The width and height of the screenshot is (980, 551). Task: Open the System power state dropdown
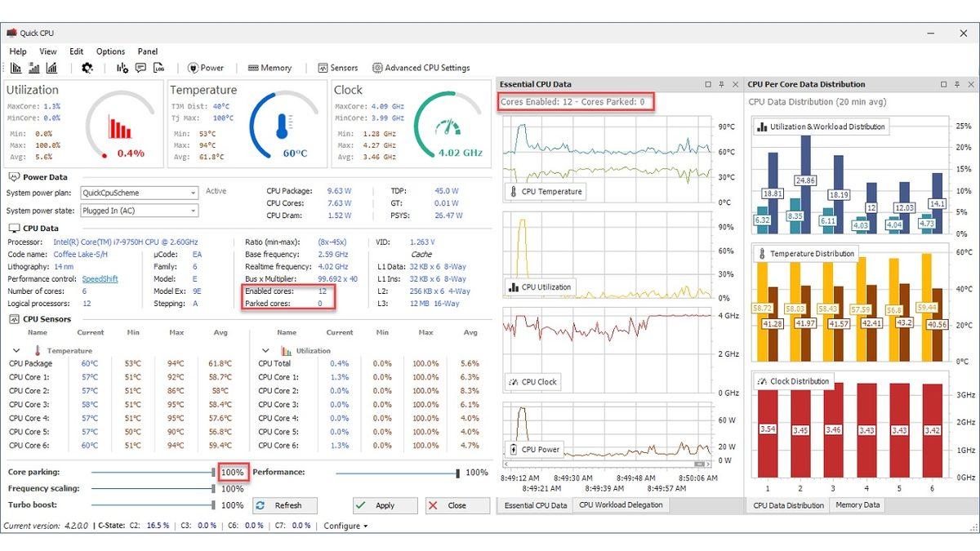click(193, 210)
